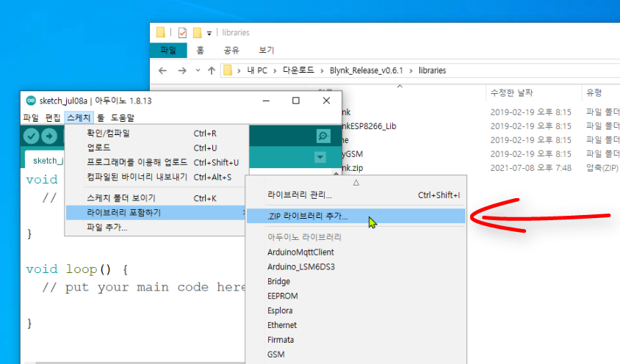620x364 pixels.
Task: Select 업로드 menu entry
Action: tap(156, 148)
